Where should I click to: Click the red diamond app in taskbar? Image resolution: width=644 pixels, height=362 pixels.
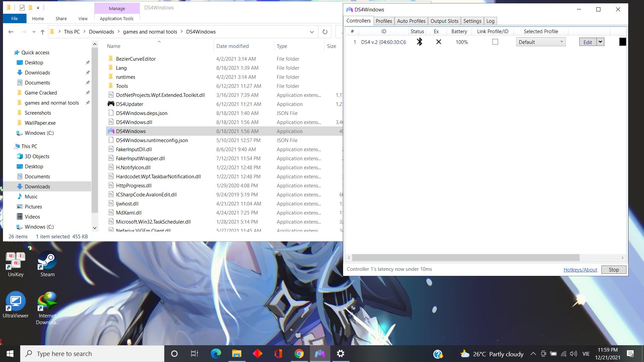coord(257,354)
